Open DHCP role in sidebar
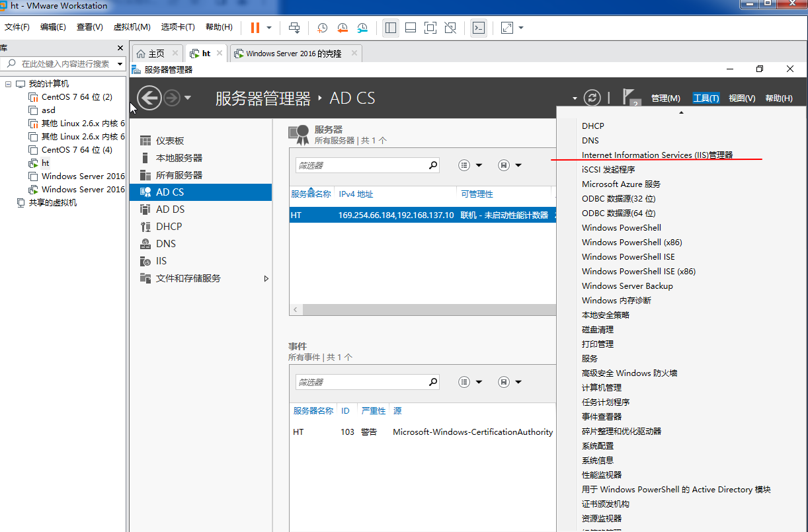The image size is (808, 532). click(x=201, y=227)
